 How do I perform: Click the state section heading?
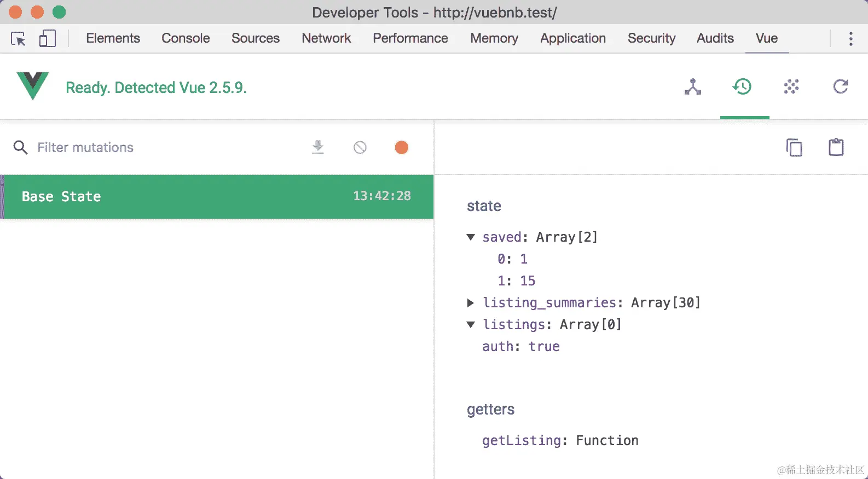pos(484,206)
